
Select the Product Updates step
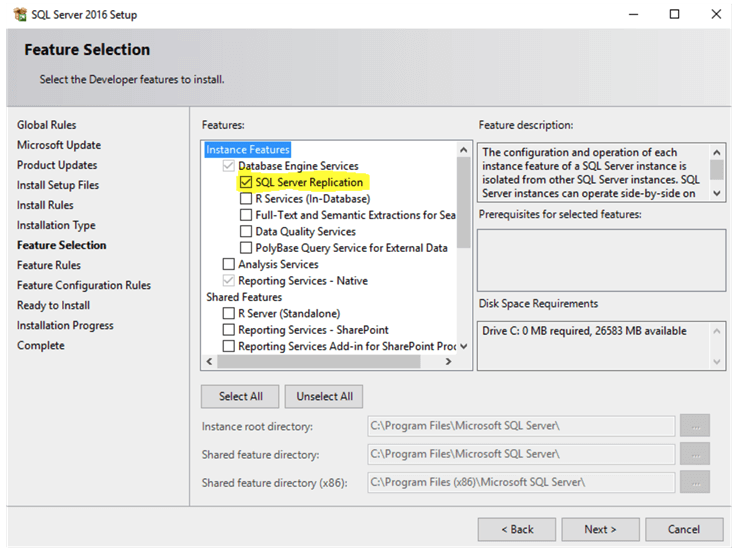pos(57,165)
